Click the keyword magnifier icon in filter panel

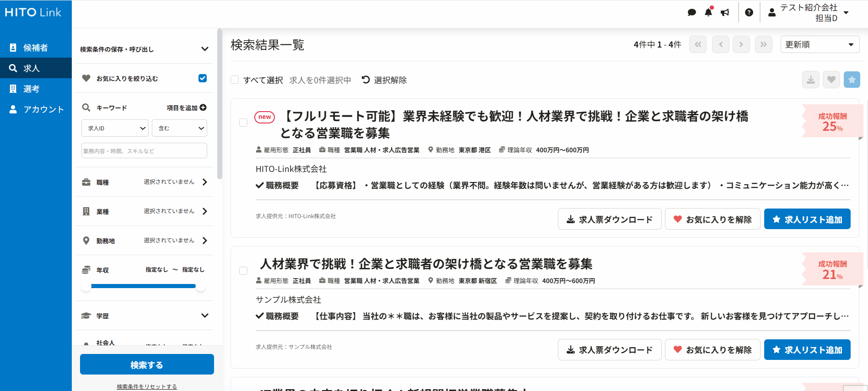pos(86,107)
